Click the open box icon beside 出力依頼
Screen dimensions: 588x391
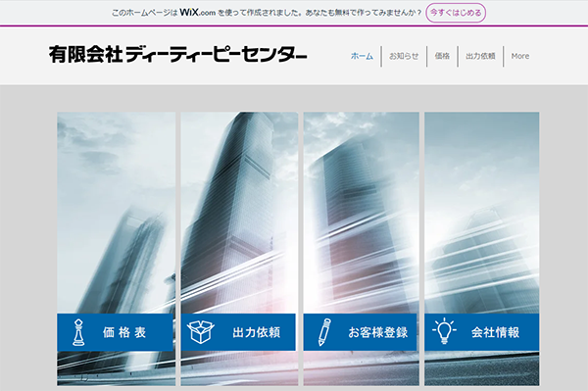(200, 332)
